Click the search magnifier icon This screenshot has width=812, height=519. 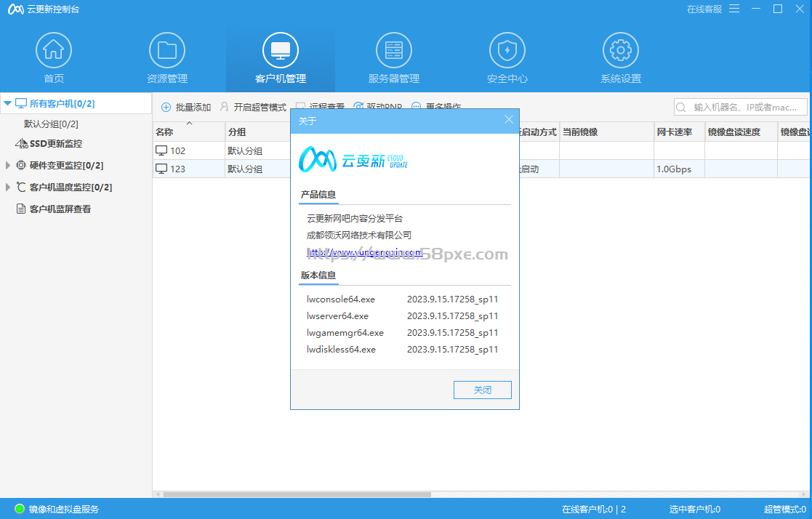681,108
